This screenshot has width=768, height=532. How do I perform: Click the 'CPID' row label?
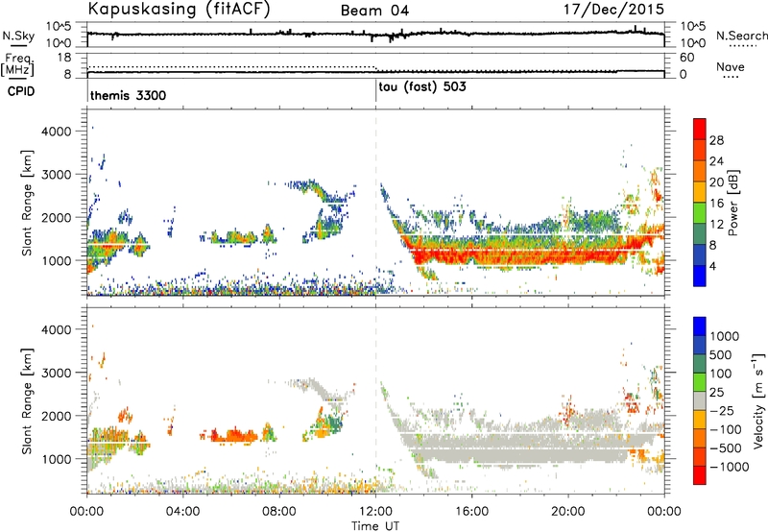20,91
